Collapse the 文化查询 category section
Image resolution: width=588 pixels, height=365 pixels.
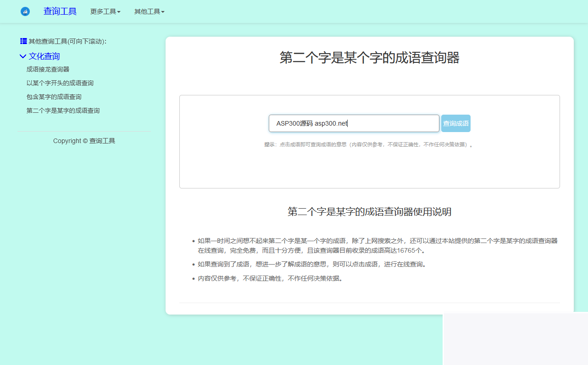click(45, 56)
